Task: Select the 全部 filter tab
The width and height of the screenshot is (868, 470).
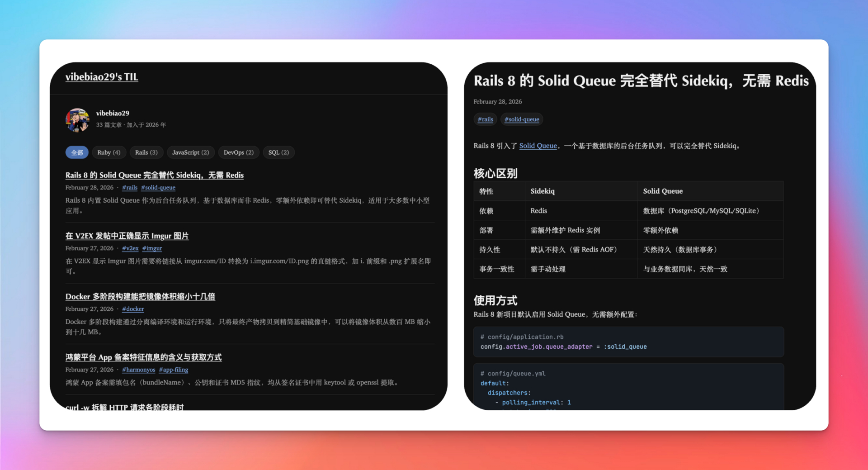Action: point(77,152)
